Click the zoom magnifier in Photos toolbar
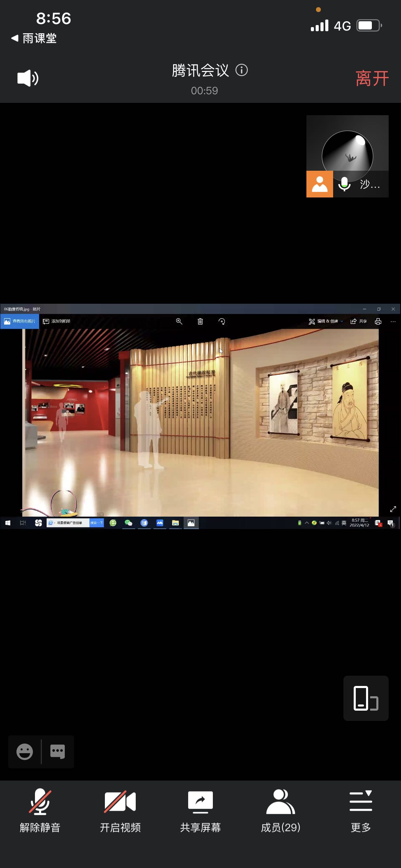The height and width of the screenshot is (868, 401). click(179, 321)
